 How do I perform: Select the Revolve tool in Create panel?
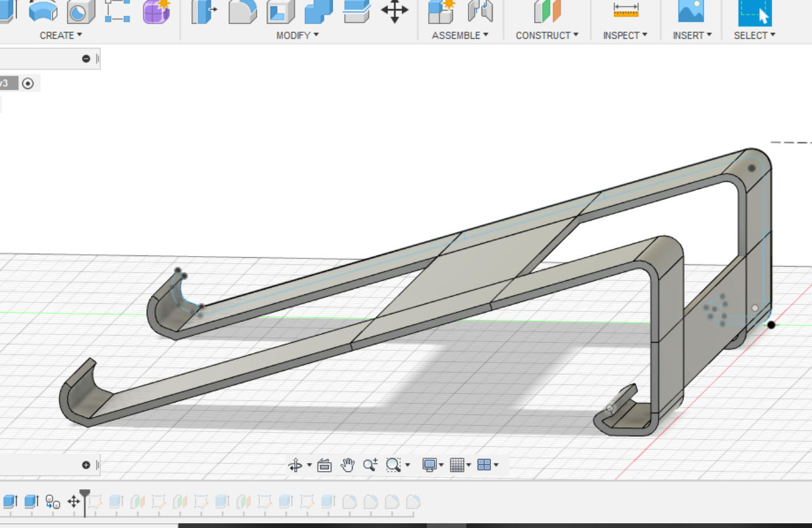coord(44,12)
